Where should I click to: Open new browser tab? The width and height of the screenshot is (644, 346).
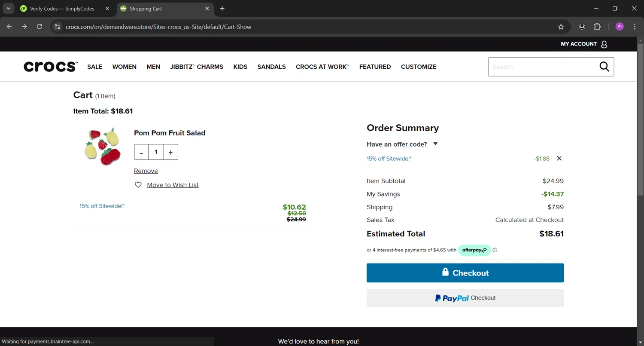(x=222, y=9)
